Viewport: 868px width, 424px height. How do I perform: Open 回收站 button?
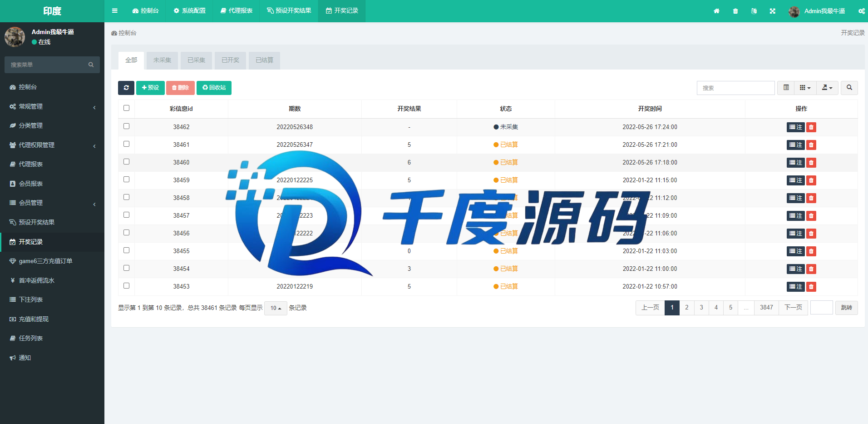(x=214, y=88)
